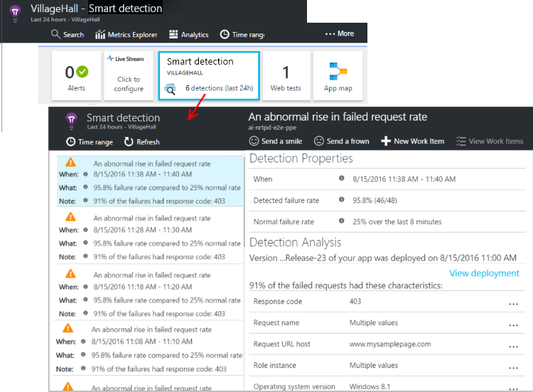Open Metrics Explorer from the toolbar
The image size is (533, 392).
coord(126,34)
